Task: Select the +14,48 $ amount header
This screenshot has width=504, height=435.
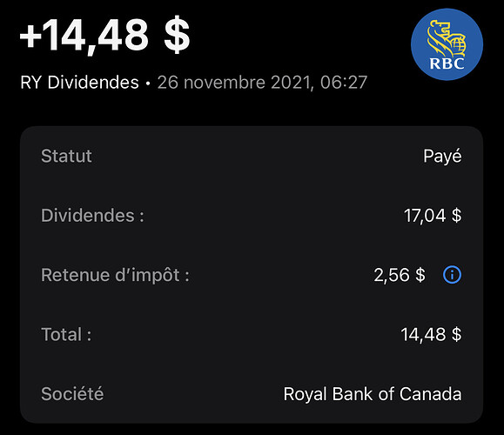Action: (x=104, y=35)
